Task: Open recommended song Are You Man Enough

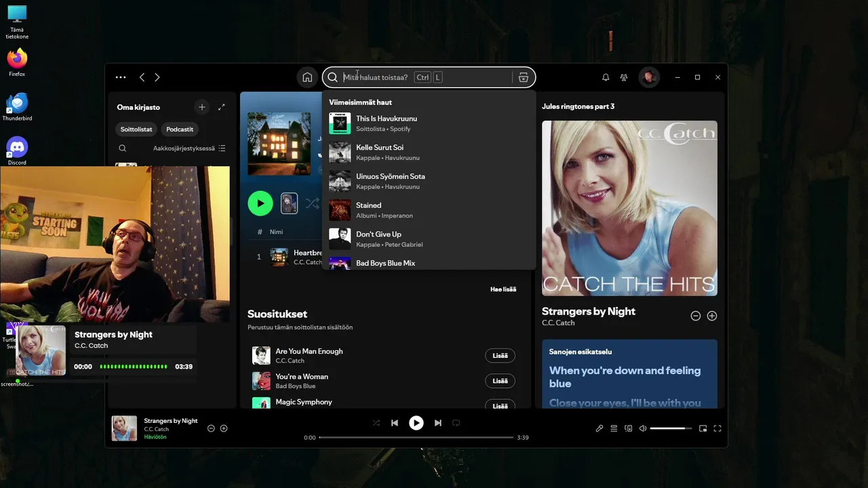Action: point(309,351)
